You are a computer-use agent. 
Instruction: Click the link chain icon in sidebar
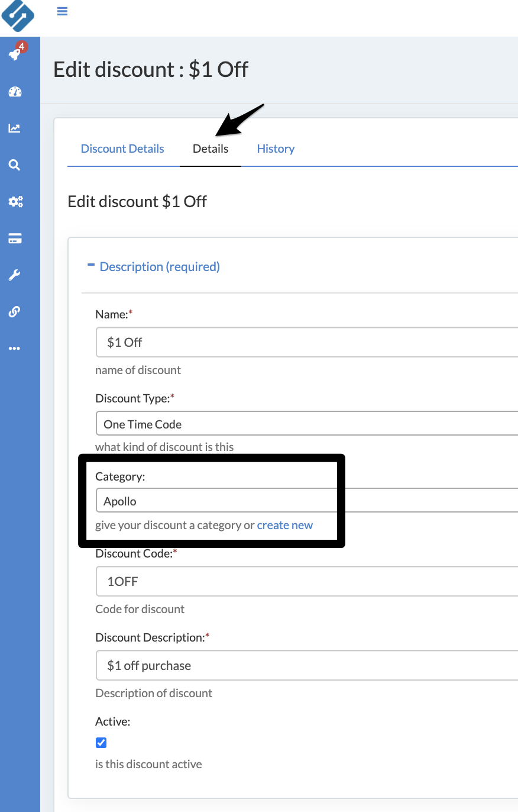pyautogui.click(x=15, y=312)
